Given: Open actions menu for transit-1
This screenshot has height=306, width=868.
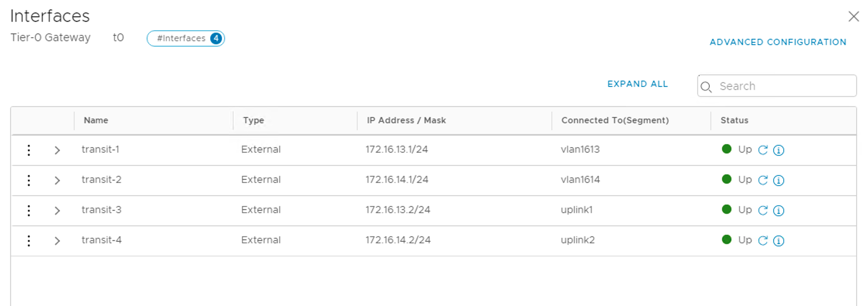Looking at the screenshot, I should [x=29, y=150].
